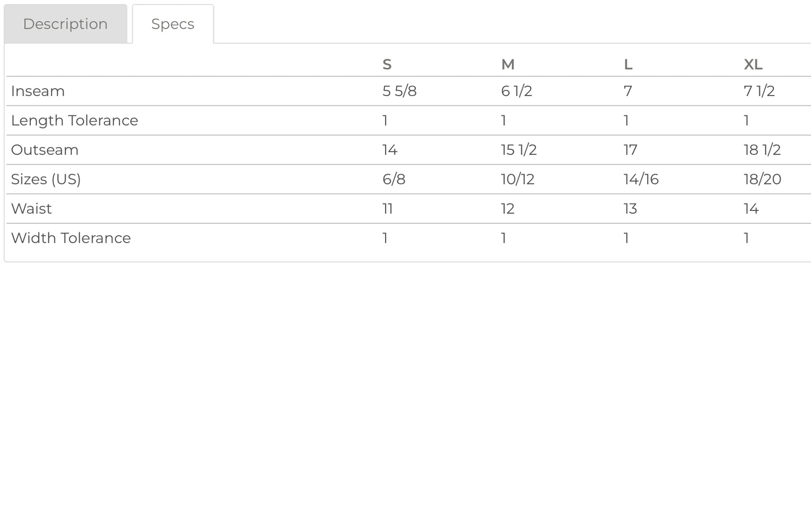Select the Waist row label

31,209
